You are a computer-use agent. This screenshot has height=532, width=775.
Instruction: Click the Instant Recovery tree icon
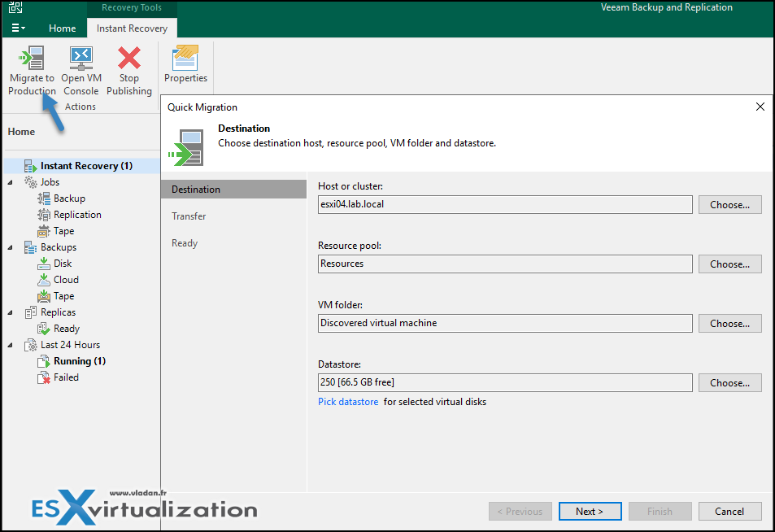(x=31, y=166)
